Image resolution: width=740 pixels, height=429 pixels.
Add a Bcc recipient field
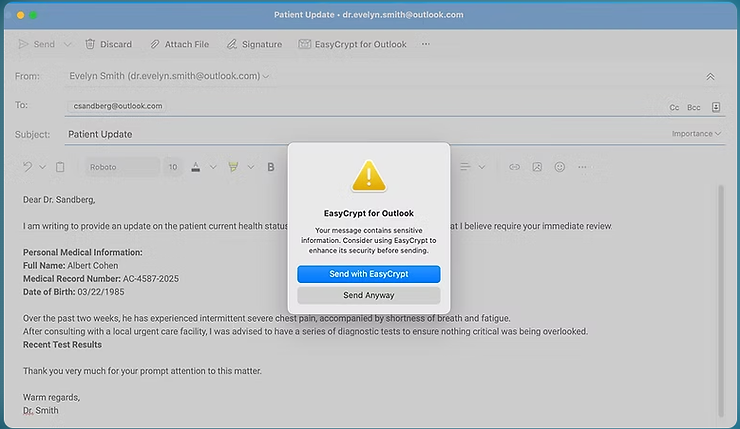693,108
